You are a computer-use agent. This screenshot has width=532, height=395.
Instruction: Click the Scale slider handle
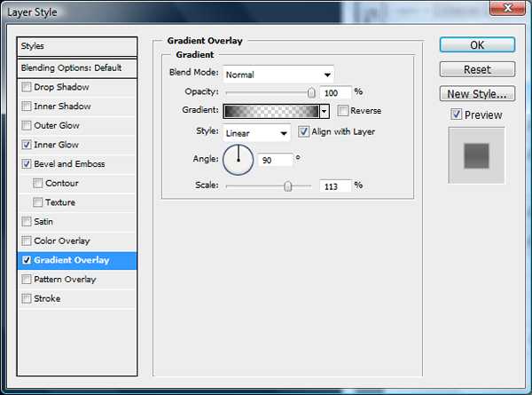point(287,186)
